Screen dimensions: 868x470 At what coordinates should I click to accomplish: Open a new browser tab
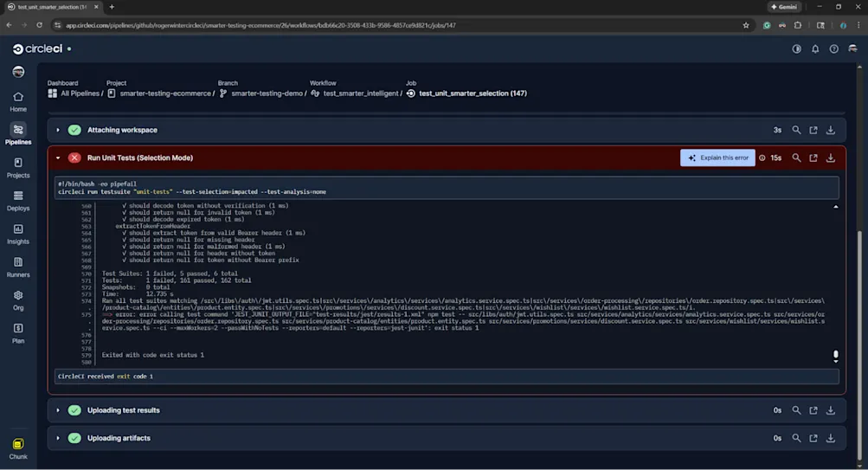coord(112,7)
